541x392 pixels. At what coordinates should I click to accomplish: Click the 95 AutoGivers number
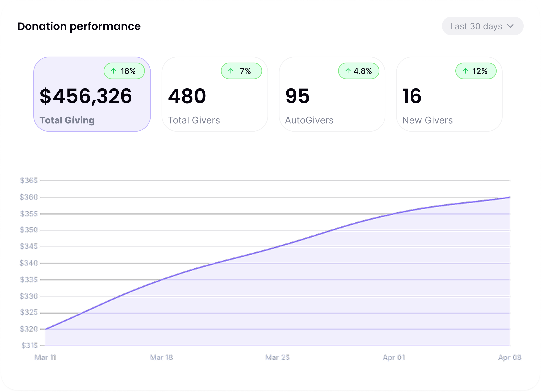(x=297, y=96)
